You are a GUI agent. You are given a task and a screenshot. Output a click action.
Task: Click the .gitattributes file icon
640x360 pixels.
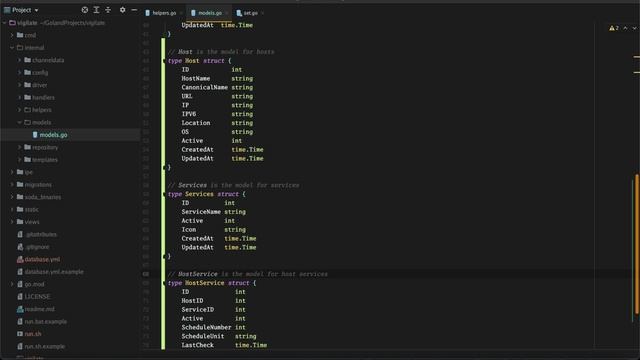click(20, 234)
